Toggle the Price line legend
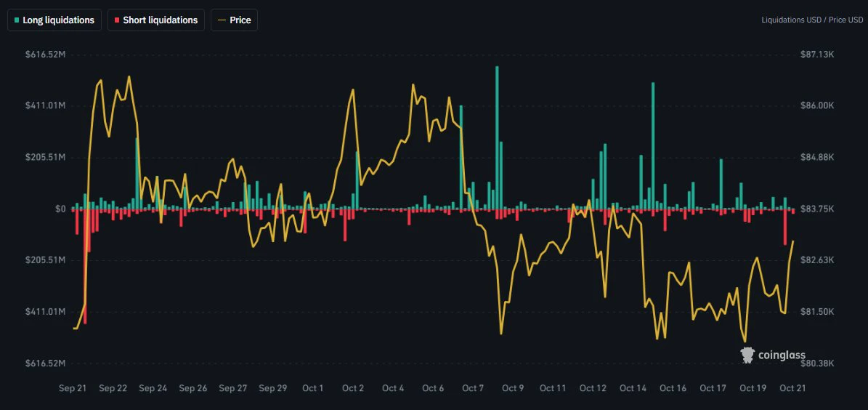The image size is (868, 410). 234,20
